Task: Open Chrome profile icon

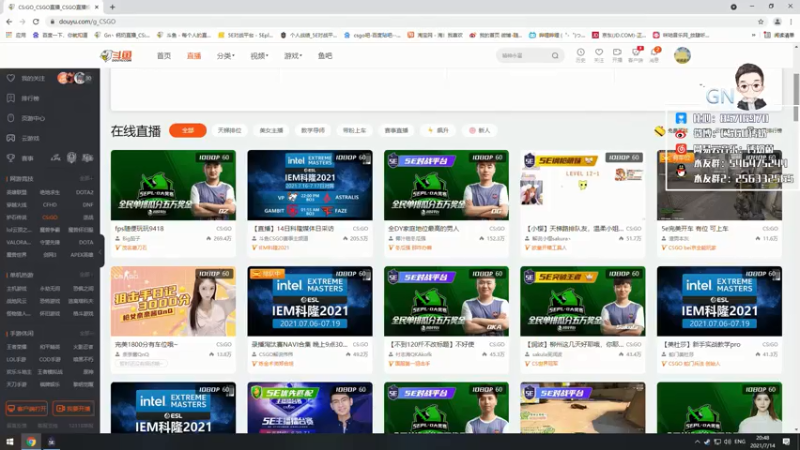Action: [x=777, y=21]
